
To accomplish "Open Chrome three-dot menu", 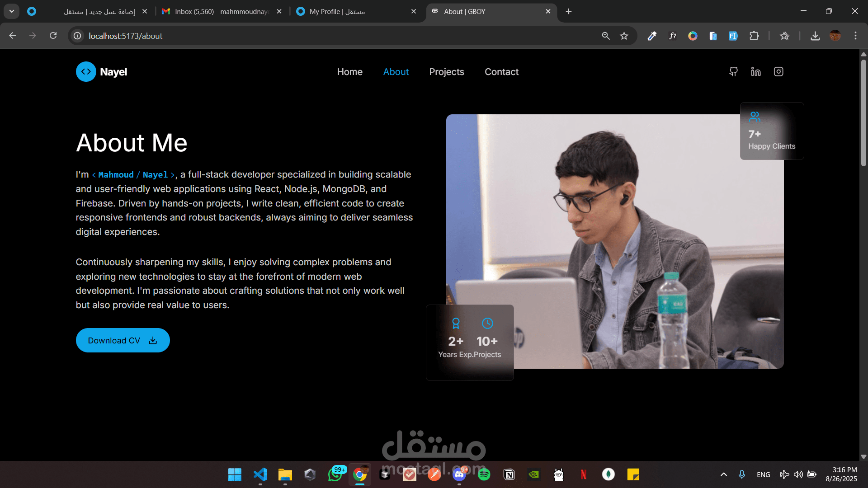I will click(x=855, y=36).
